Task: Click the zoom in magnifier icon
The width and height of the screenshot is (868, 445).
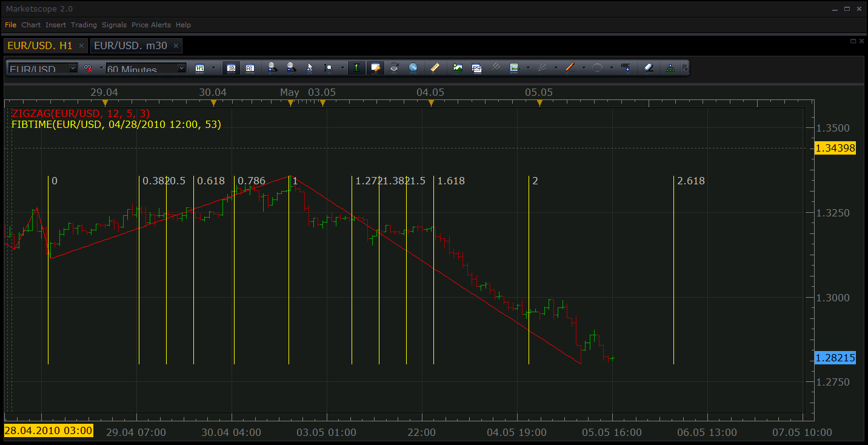Action: tap(272, 68)
